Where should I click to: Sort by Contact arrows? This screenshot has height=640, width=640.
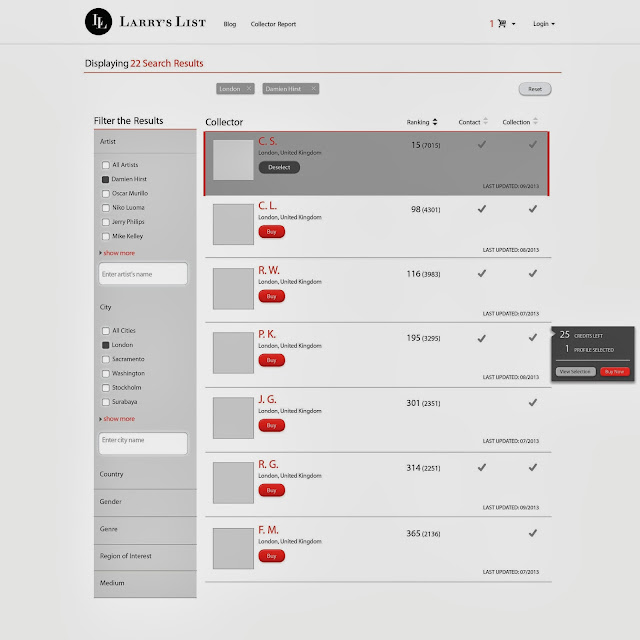tap(485, 121)
